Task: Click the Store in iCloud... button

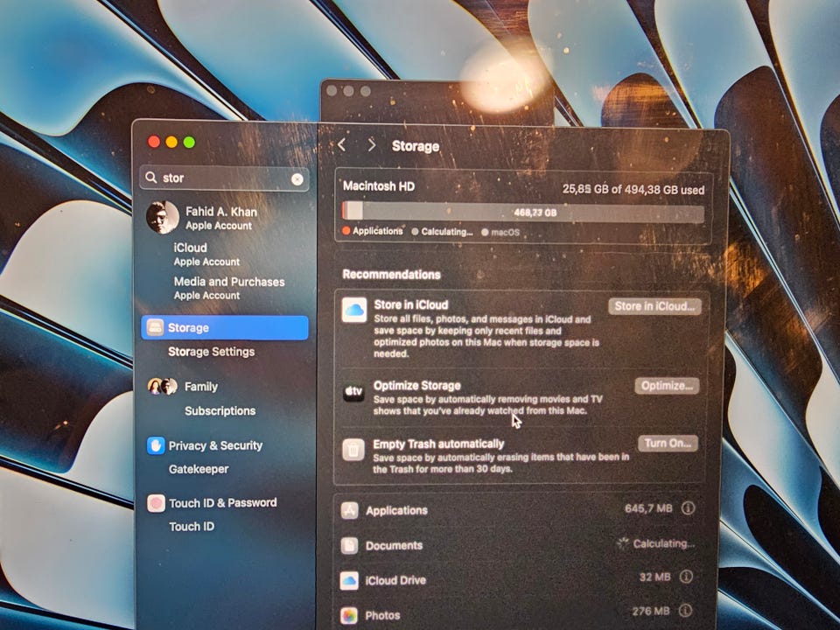Action: pos(654,306)
